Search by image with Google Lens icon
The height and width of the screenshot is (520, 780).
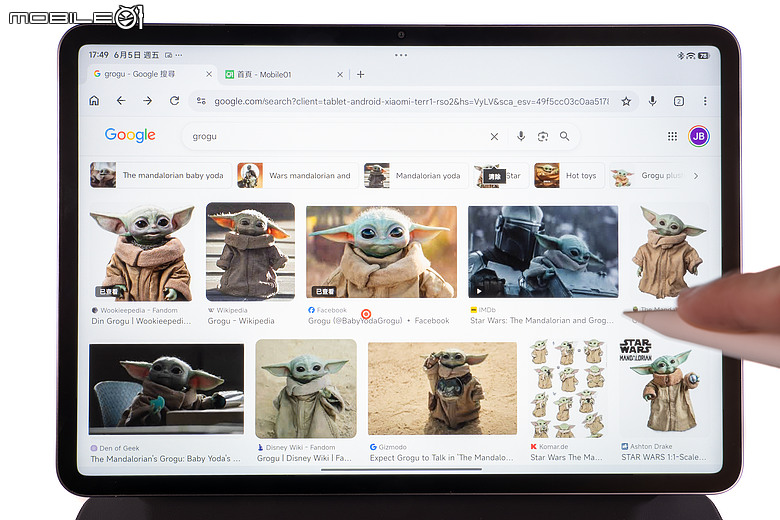(x=543, y=136)
